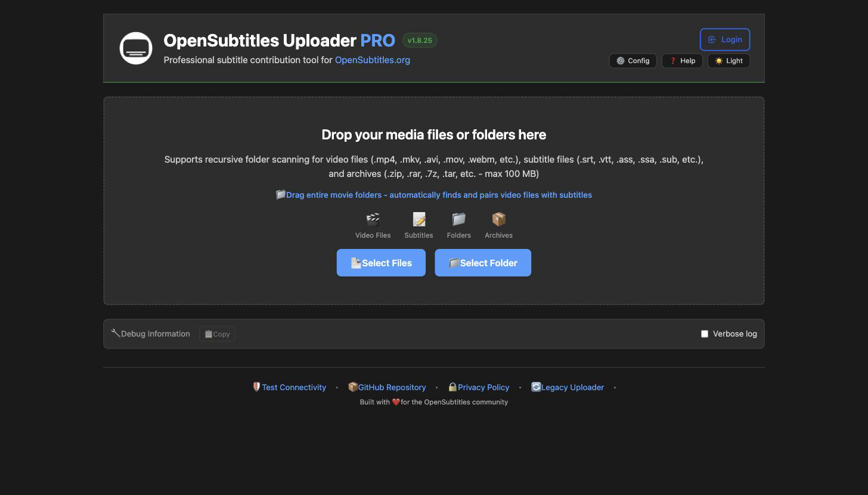Image resolution: width=868 pixels, height=495 pixels.
Task: Click the Subtitles label under the notepad
Action: 418,235
